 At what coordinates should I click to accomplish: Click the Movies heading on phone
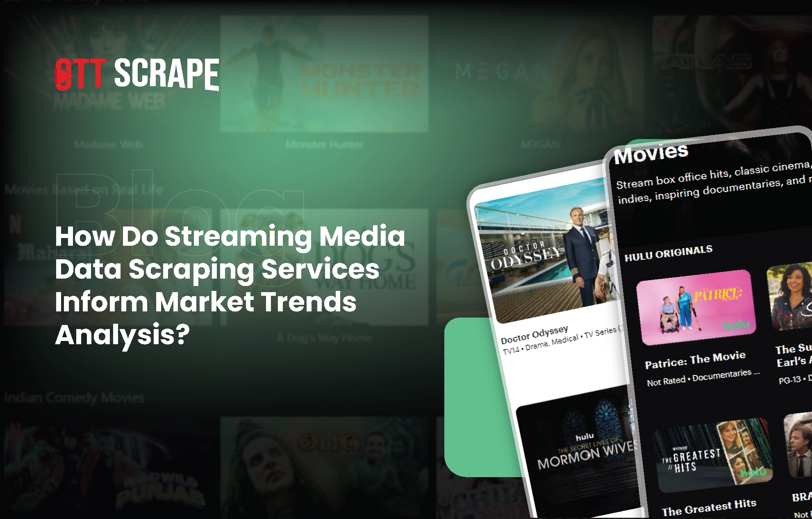click(651, 154)
